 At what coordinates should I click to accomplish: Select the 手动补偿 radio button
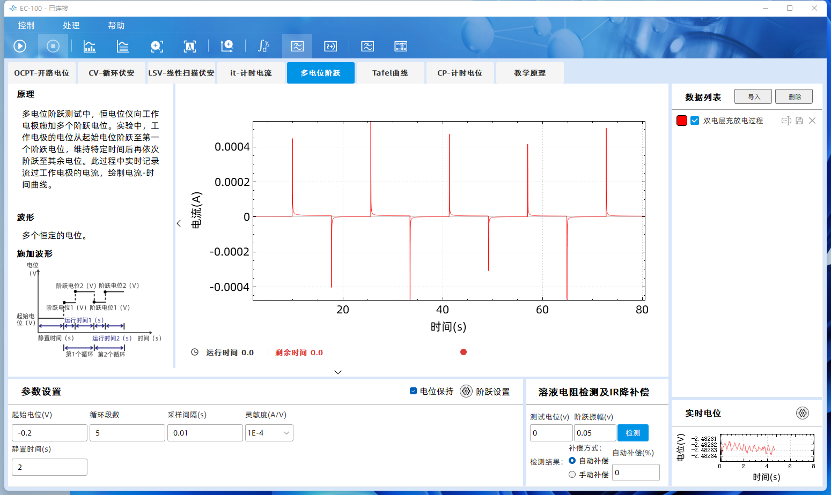pyautogui.click(x=572, y=474)
